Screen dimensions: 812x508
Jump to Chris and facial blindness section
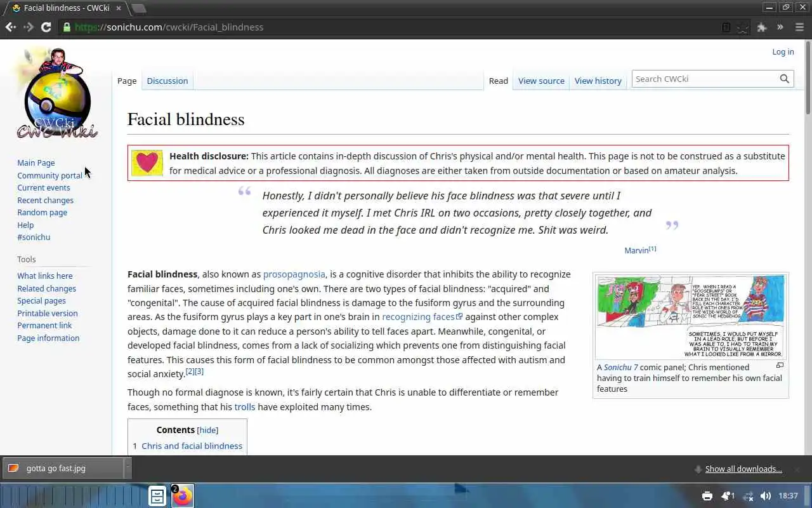(x=192, y=446)
